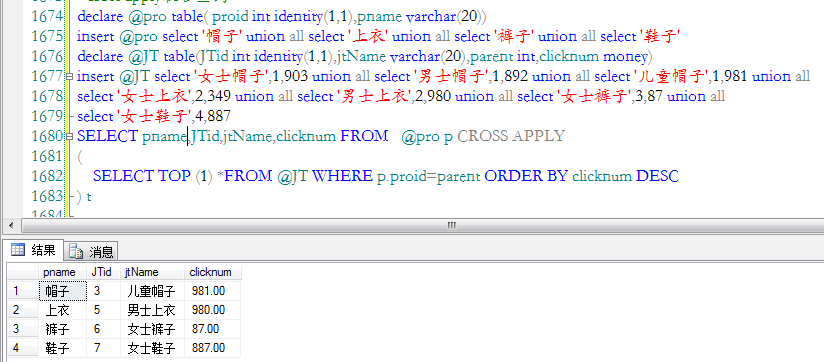
Task: Collapse the code block at line 1677
Action: pyautogui.click(x=70, y=77)
